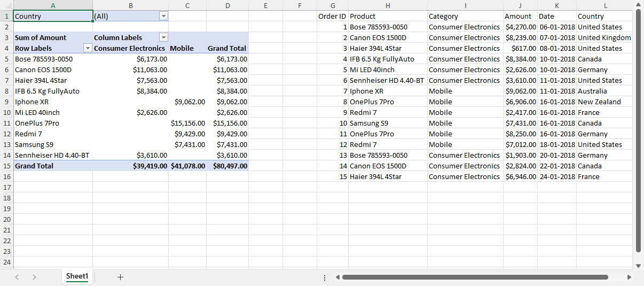Click the sheet tab options dots
The width and height of the screenshot is (644, 286).
[325, 277]
